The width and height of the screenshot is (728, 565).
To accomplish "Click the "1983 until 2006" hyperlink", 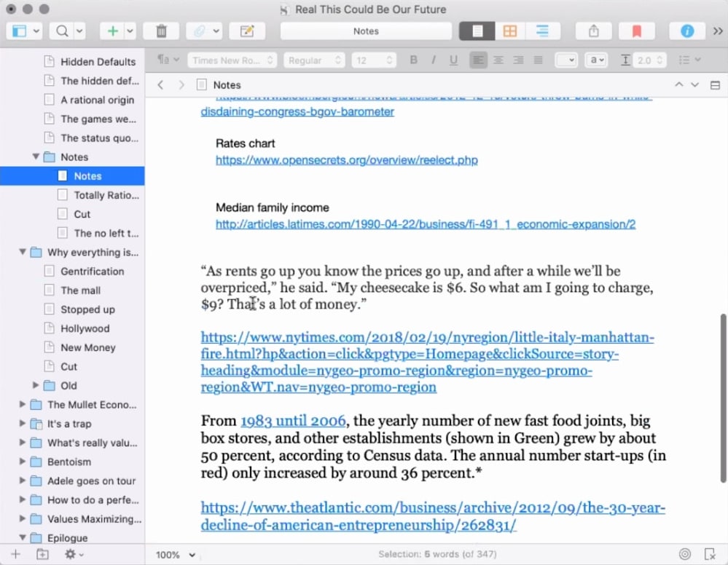I will 292,421.
